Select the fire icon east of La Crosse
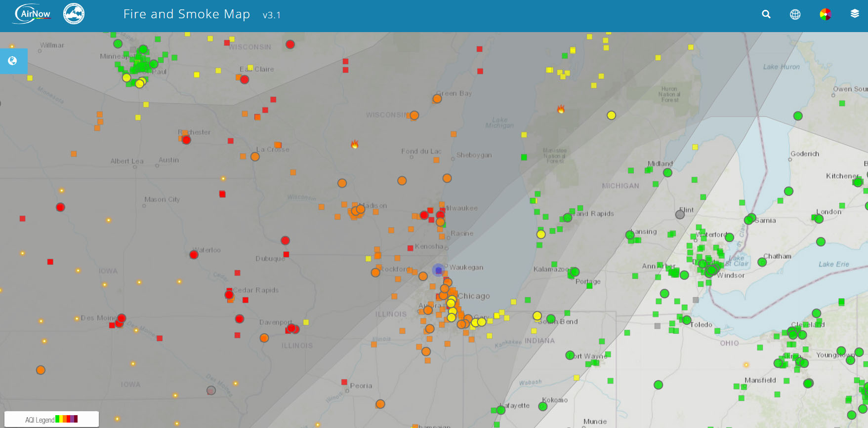The height and width of the screenshot is (428, 868). (x=354, y=144)
